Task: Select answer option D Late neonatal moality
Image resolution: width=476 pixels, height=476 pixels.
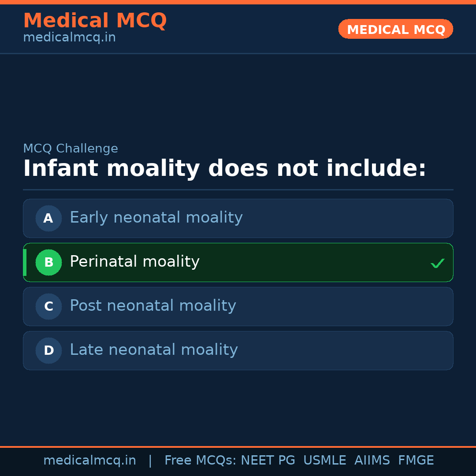Action: click(x=238, y=350)
